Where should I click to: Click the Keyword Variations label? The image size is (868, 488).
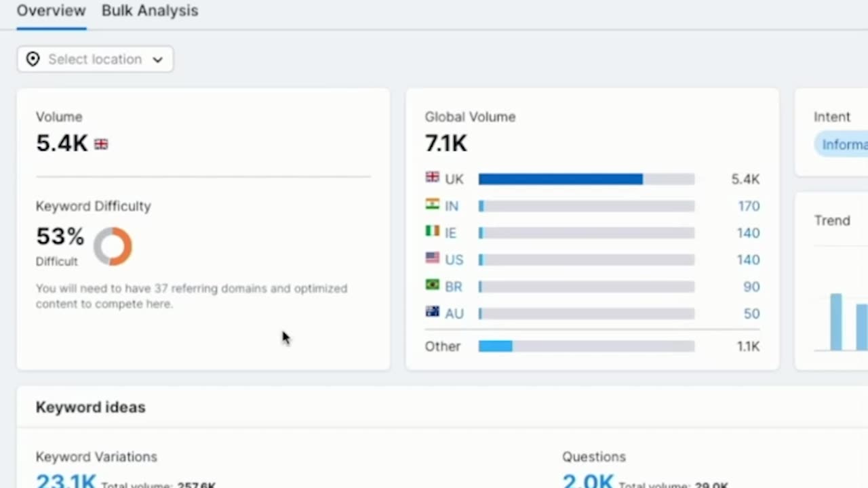96,457
